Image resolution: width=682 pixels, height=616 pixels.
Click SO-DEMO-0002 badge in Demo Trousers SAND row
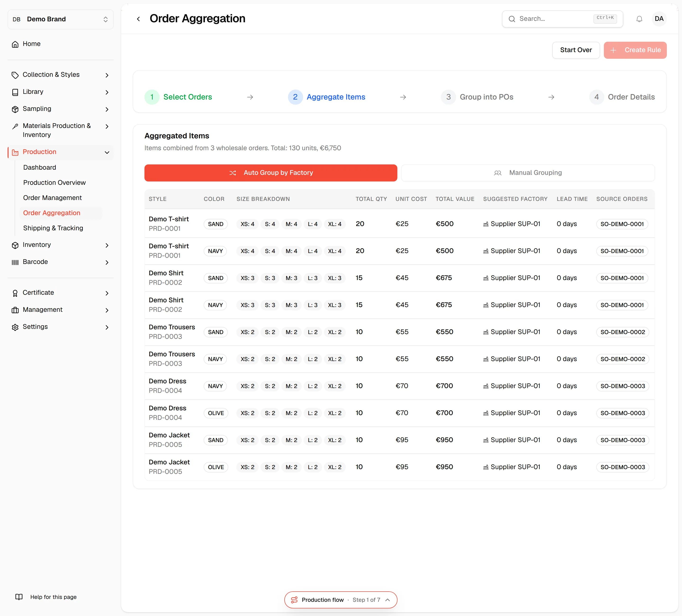coord(623,332)
